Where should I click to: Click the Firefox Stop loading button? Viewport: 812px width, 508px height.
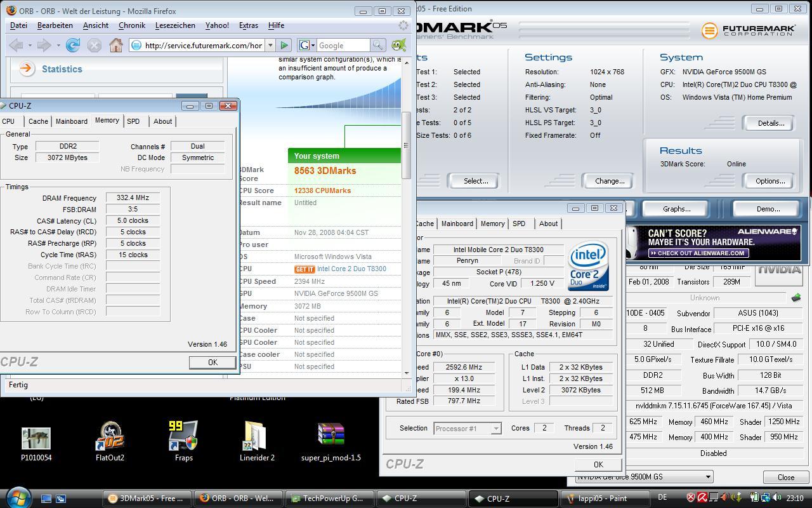(94, 45)
